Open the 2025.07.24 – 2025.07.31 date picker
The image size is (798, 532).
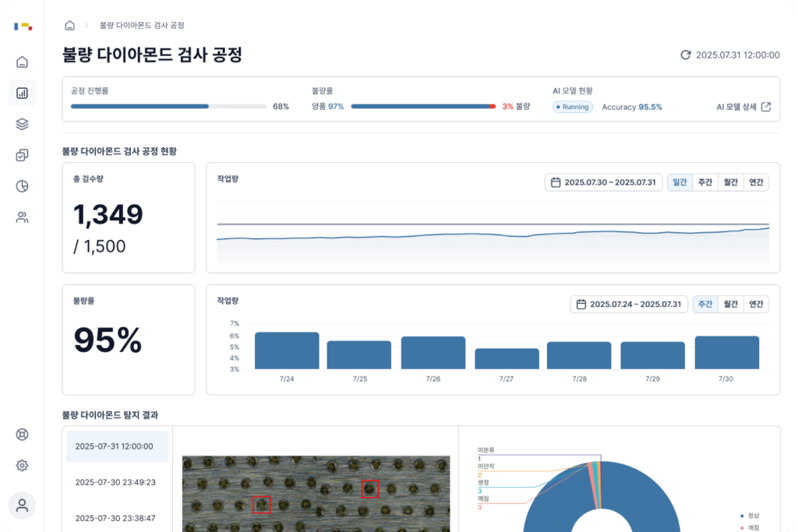click(629, 304)
